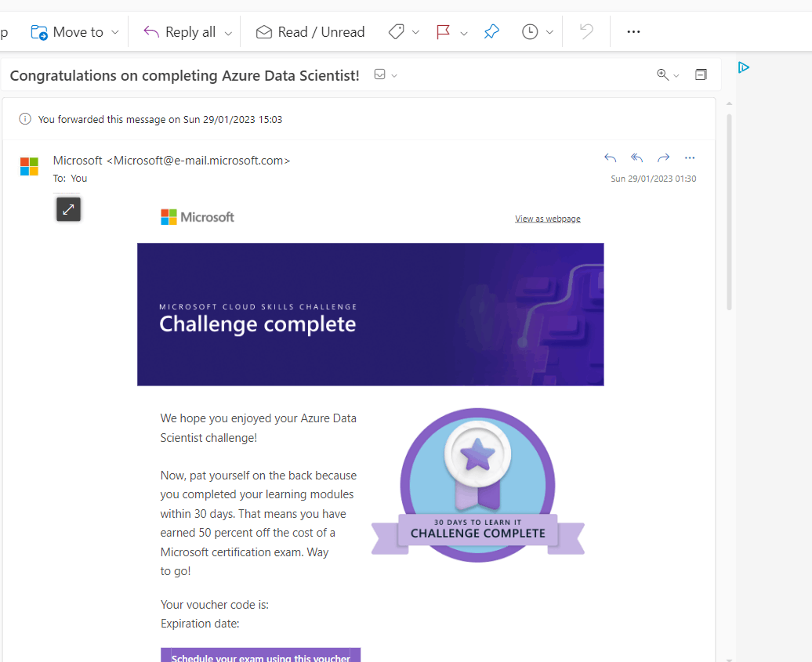Click the sender name Microsoft email address
The image size is (812, 662).
[x=172, y=161]
